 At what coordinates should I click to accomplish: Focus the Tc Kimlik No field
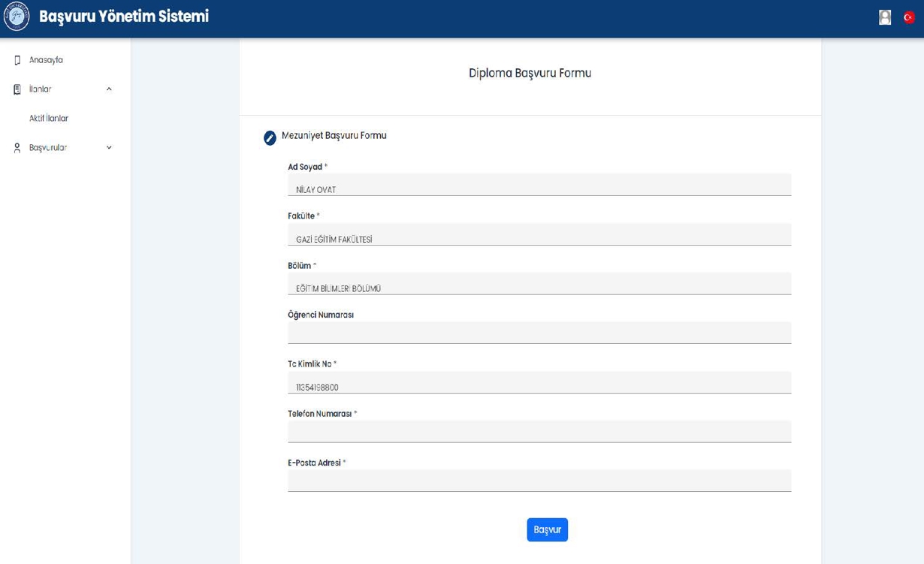tap(539, 382)
